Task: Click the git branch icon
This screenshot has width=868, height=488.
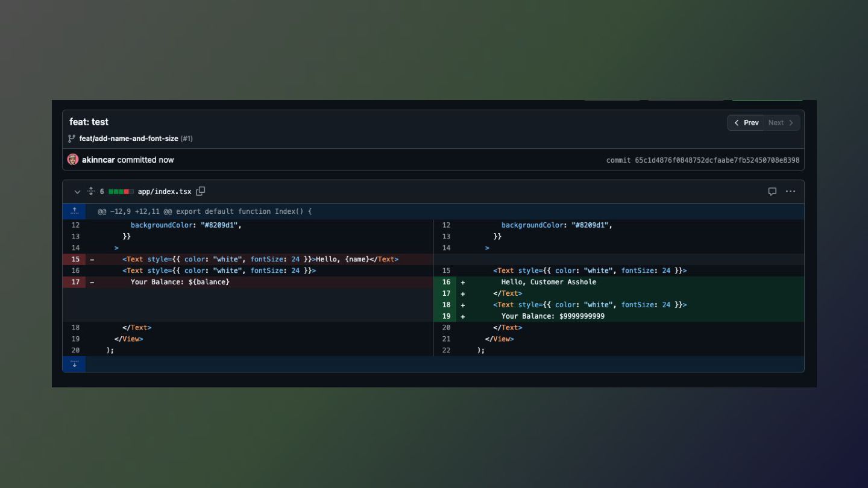Action: click(x=72, y=139)
